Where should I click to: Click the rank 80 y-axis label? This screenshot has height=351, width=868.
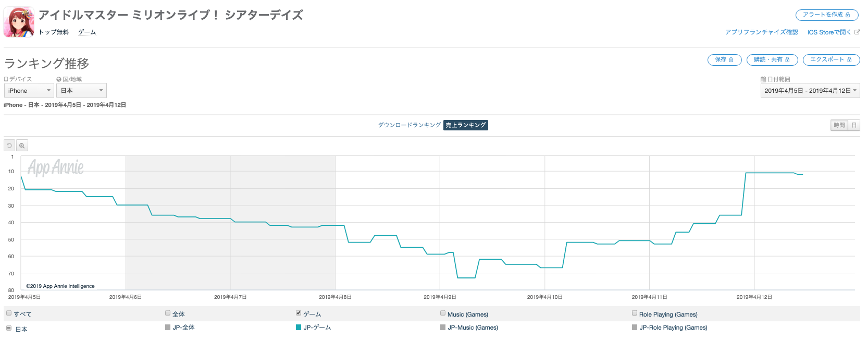(x=11, y=291)
